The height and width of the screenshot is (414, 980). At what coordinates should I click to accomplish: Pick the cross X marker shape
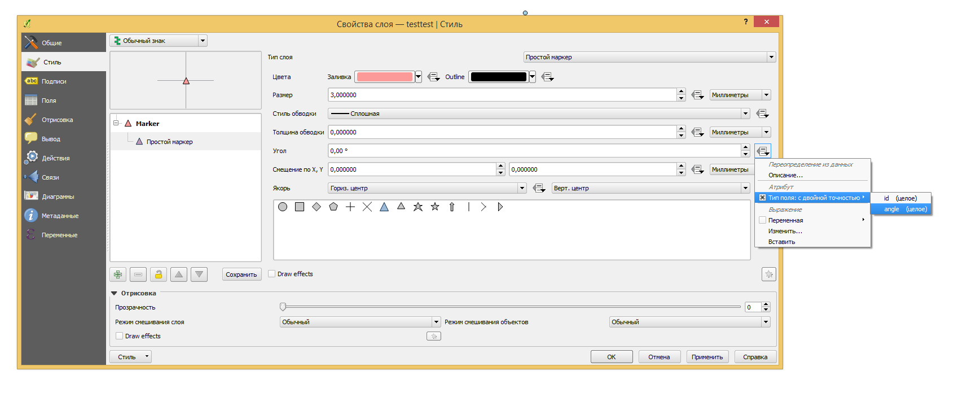[367, 207]
